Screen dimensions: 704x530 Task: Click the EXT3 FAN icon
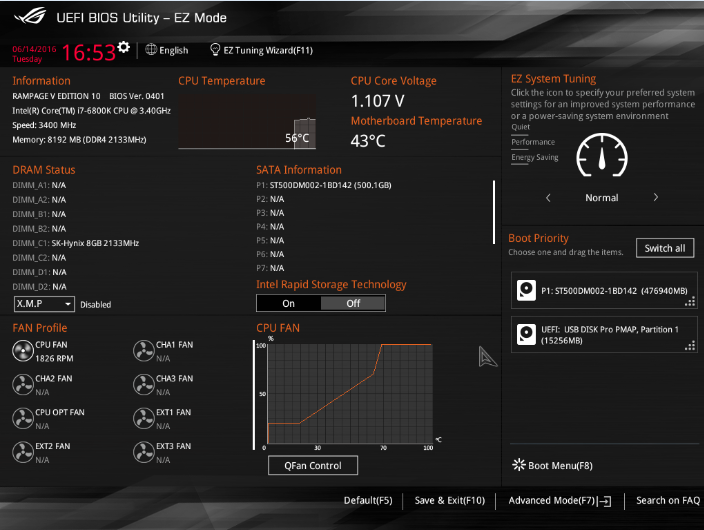143,451
